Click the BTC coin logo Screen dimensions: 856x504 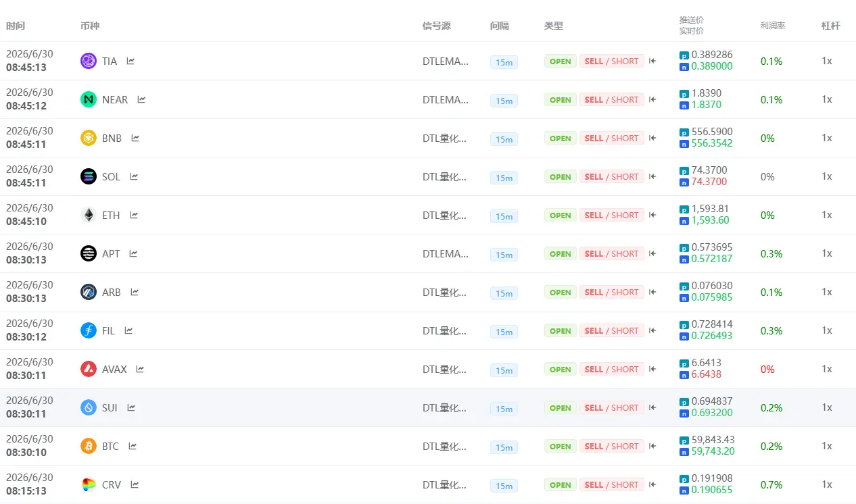point(89,446)
